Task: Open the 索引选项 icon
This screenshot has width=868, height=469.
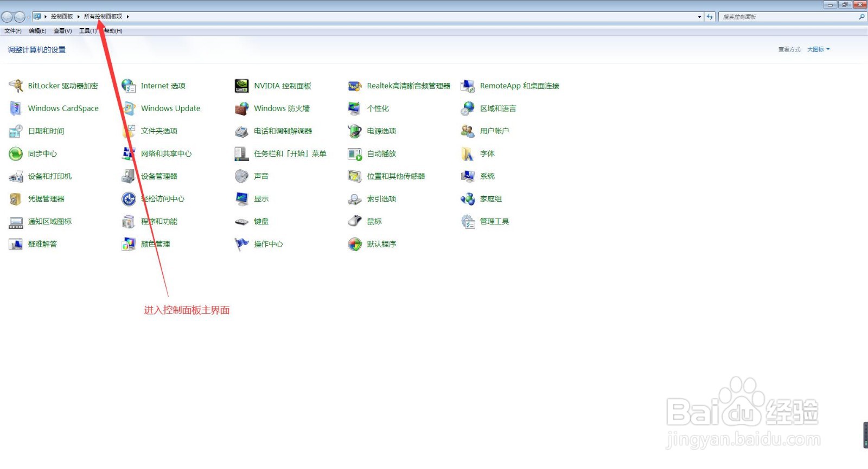Action: [x=355, y=199]
